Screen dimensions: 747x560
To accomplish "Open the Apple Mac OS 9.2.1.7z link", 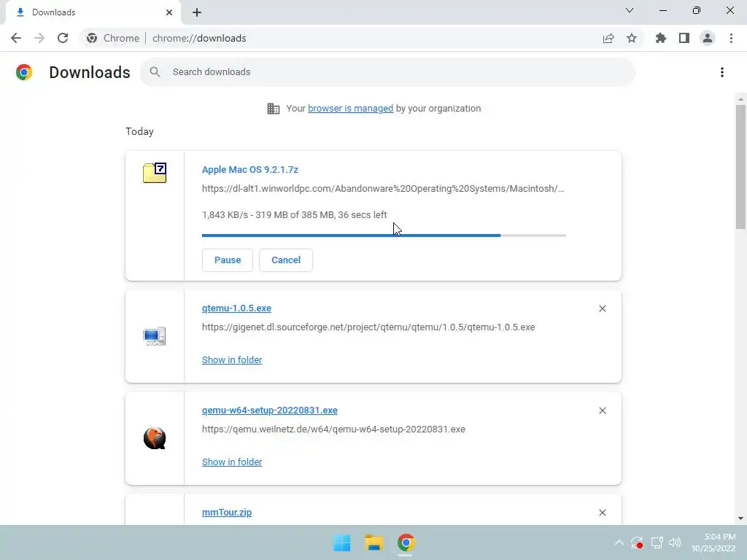I will point(250,169).
